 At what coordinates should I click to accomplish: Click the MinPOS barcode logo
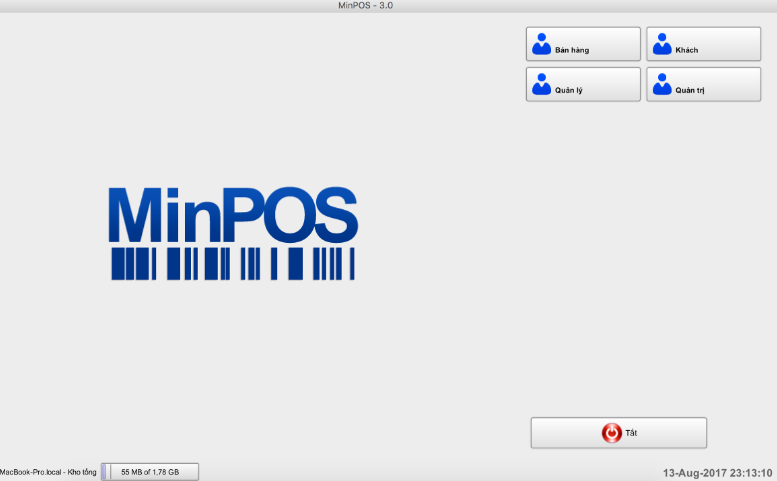pos(233,233)
